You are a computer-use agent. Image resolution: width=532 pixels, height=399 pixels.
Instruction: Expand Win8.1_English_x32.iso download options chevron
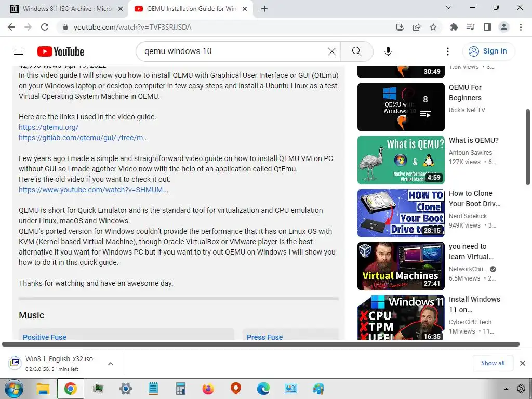pyautogui.click(x=111, y=363)
